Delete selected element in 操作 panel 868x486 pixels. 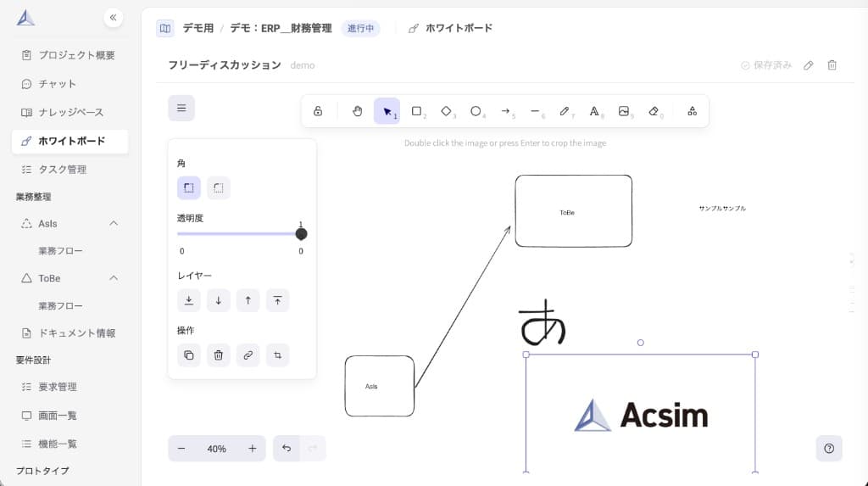(219, 355)
